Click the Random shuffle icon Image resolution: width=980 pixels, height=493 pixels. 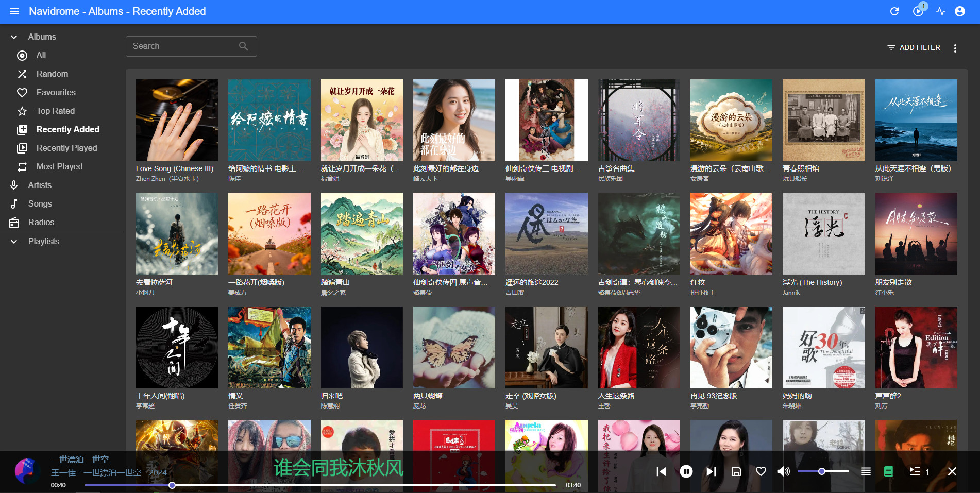pyautogui.click(x=22, y=74)
